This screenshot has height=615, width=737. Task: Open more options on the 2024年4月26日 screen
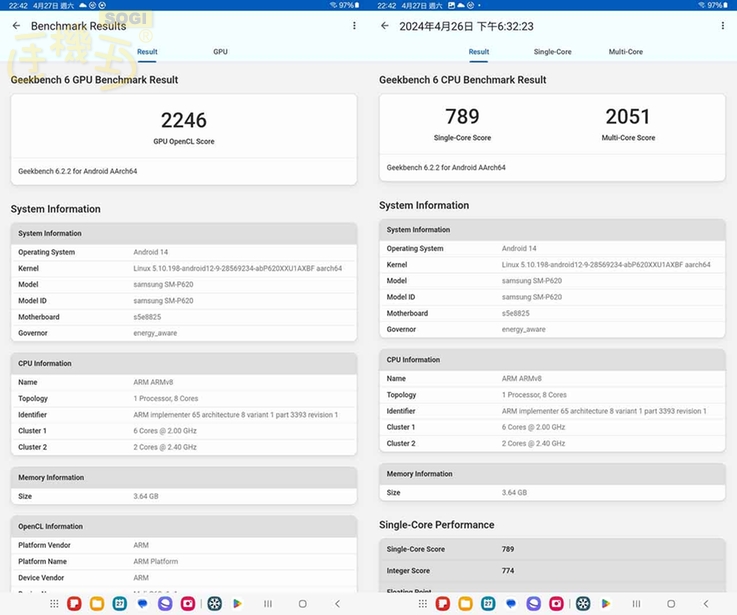point(723,26)
